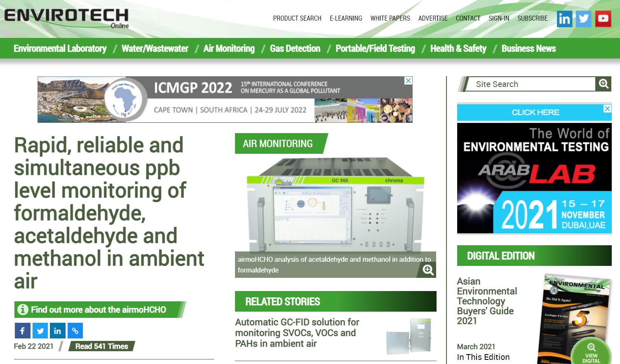Image resolution: width=620 pixels, height=364 pixels.
Task: Click the ICMGP 2022 conference banner
Action: (x=225, y=99)
